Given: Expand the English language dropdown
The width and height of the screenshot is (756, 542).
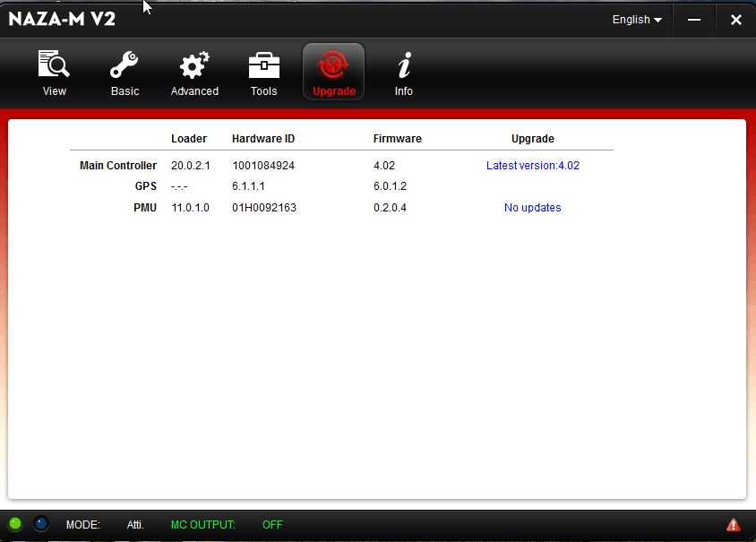Looking at the screenshot, I should point(637,20).
